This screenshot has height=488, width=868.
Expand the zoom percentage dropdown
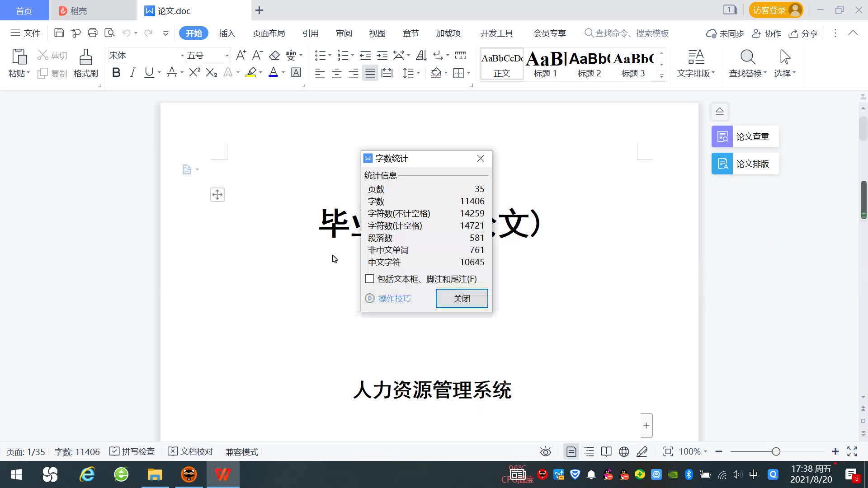[705, 451]
